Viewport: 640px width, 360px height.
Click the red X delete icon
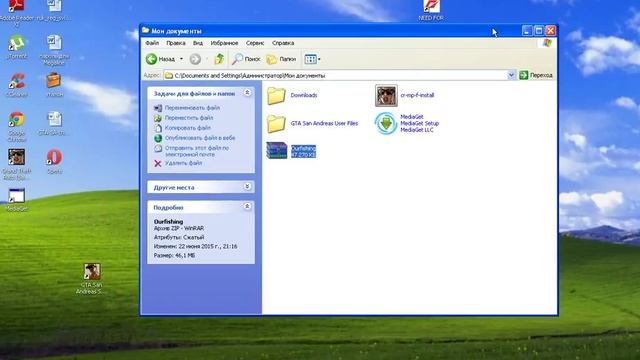click(x=158, y=163)
